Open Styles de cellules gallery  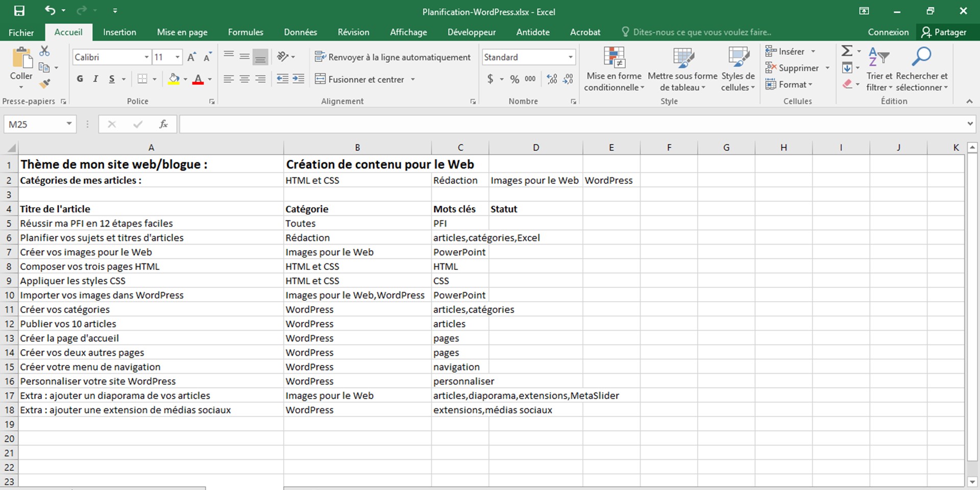point(738,69)
